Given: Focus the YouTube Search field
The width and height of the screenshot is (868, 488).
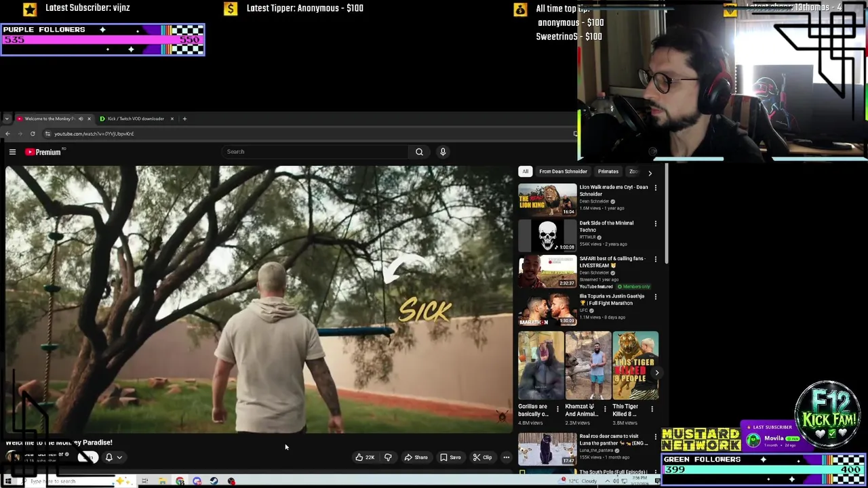Looking at the screenshot, I should tap(315, 152).
